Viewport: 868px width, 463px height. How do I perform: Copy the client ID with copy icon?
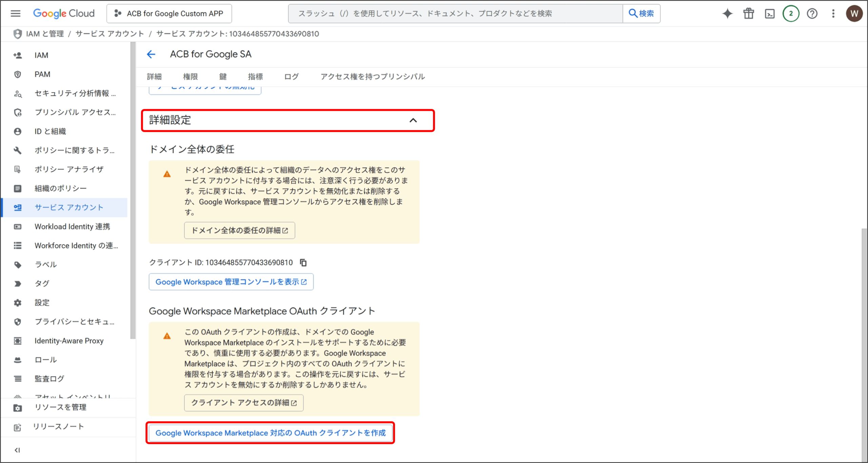tap(303, 262)
